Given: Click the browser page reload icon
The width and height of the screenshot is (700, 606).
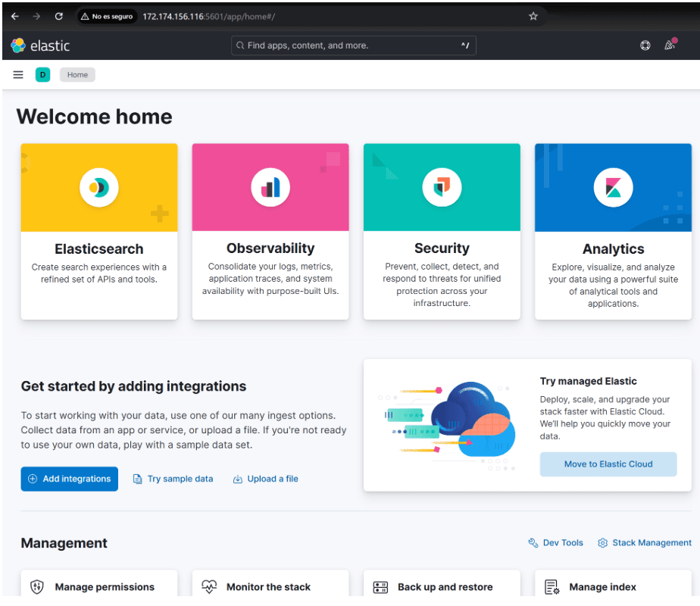Looking at the screenshot, I should click(x=59, y=15).
